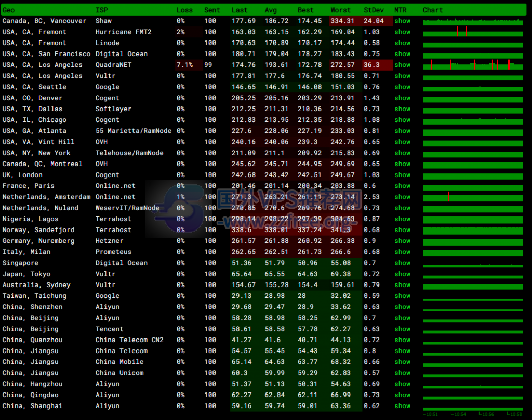Image resolution: width=532 pixels, height=420 pixels.
Task: Open 'show' for Nuland WeservIT/RamNode
Action: click(403, 208)
